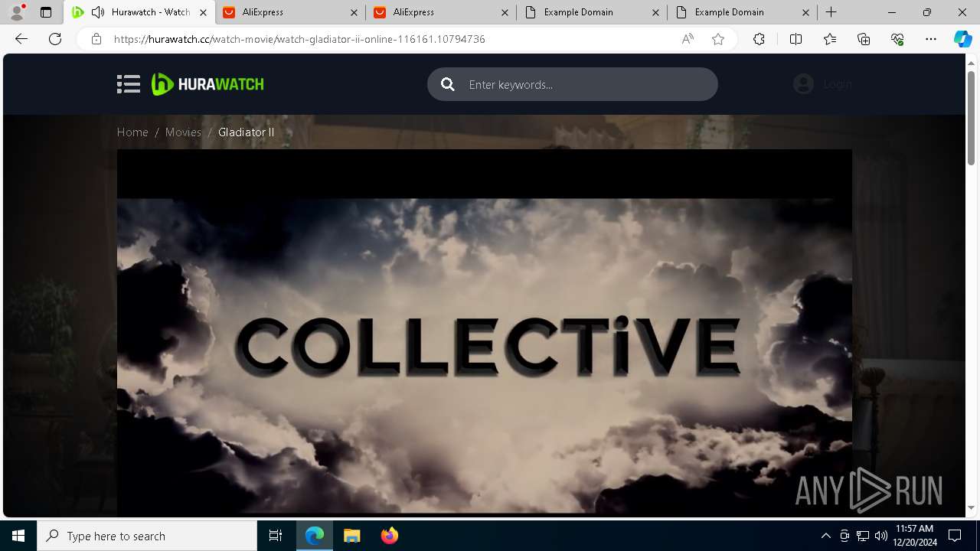
Task: Open Windows Start menu
Action: pyautogui.click(x=18, y=536)
